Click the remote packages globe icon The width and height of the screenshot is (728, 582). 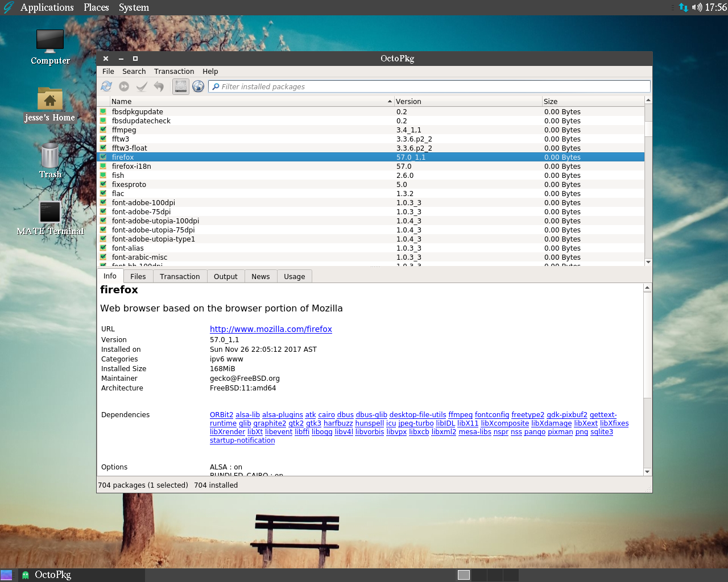198,86
